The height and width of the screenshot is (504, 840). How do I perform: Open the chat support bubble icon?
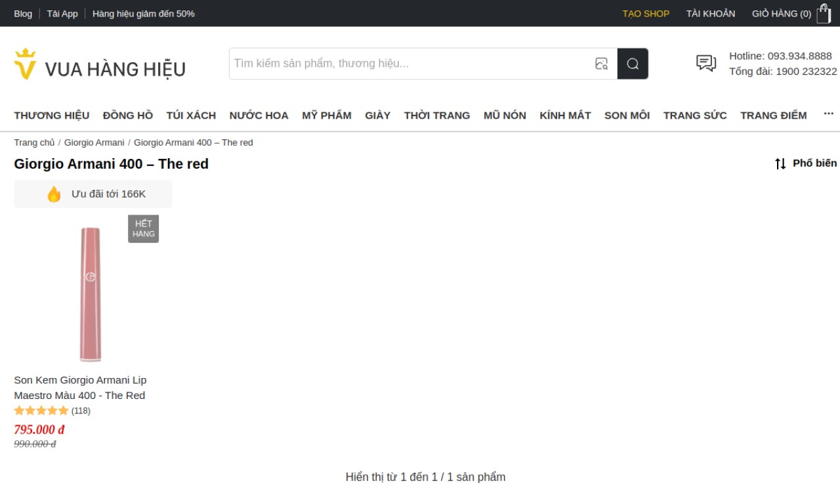(x=706, y=63)
